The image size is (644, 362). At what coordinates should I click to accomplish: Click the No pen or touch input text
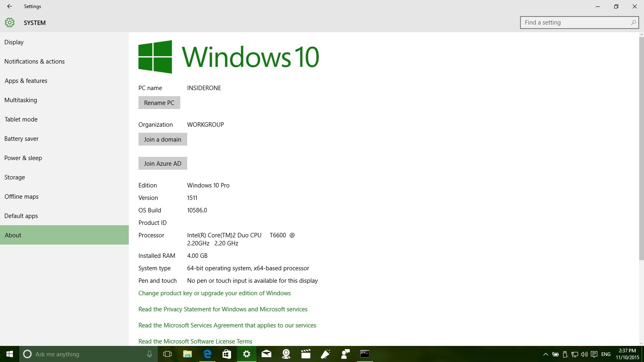click(252, 281)
